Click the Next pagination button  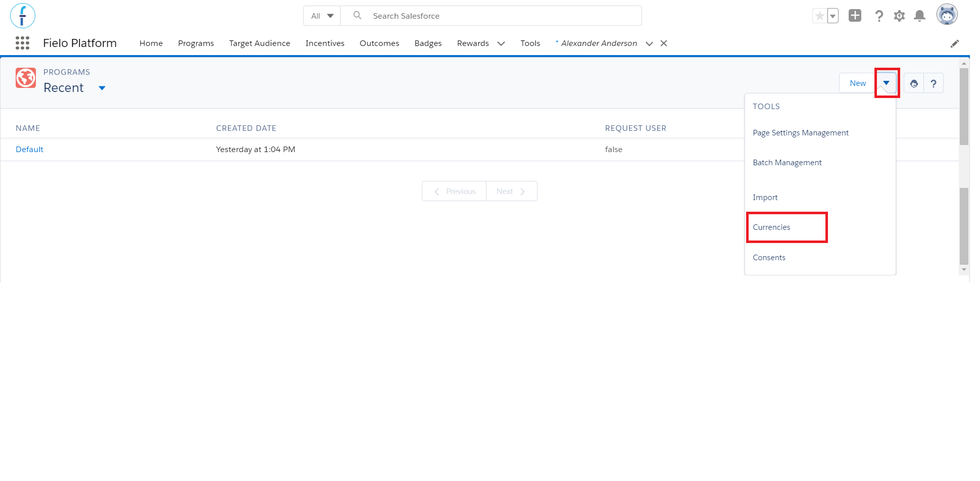click(x=511, y=191)
